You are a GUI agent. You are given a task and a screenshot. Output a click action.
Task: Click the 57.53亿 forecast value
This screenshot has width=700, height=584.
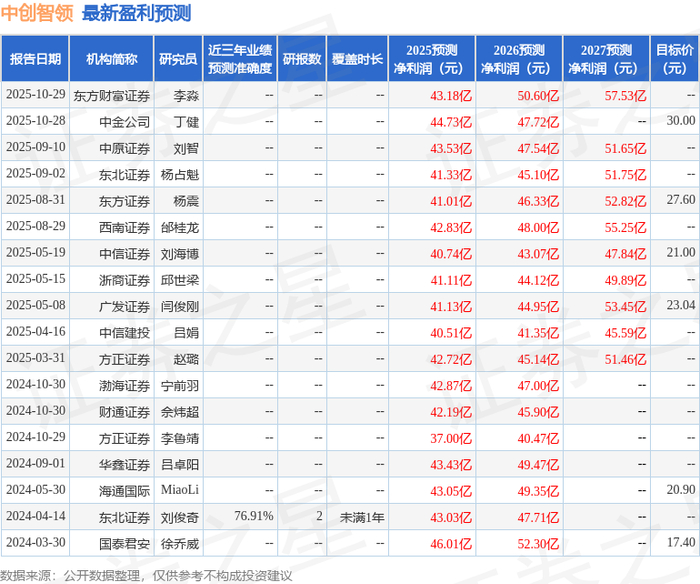coord(625,96)
